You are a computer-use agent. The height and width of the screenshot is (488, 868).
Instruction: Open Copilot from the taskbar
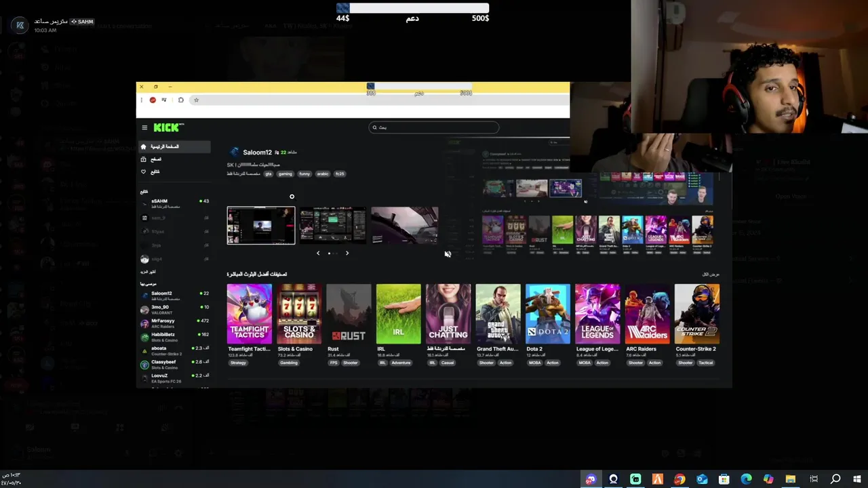click(768, 479)
